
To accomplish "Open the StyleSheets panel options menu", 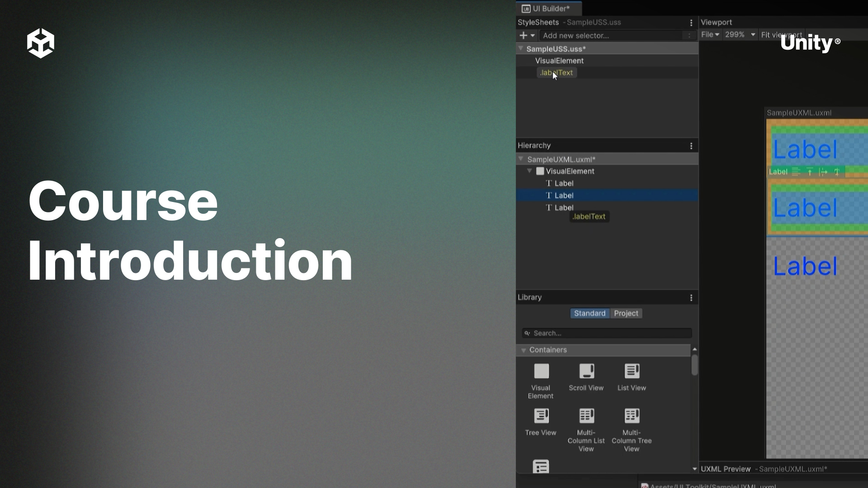I will pos(691,23).
